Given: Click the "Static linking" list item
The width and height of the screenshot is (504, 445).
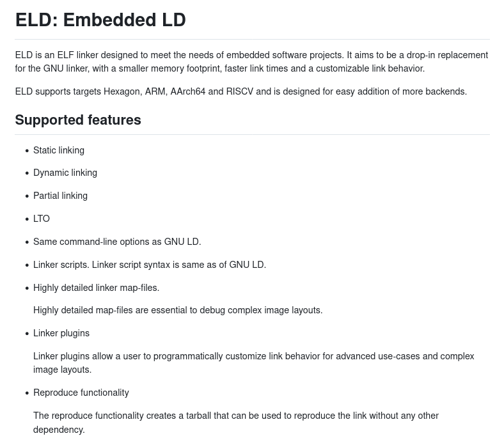Looking at the screenshot, I should click(59, 151).
